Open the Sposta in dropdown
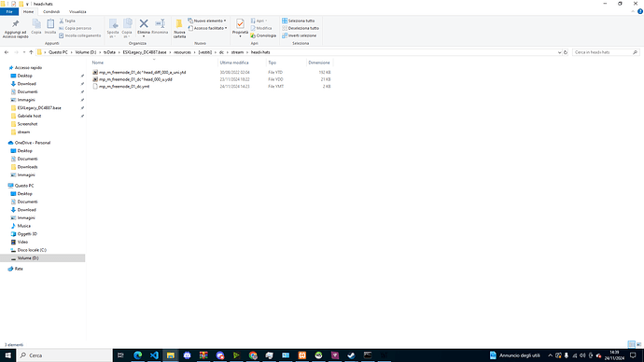This screenshot has height=362, width=644. point(113,29)
